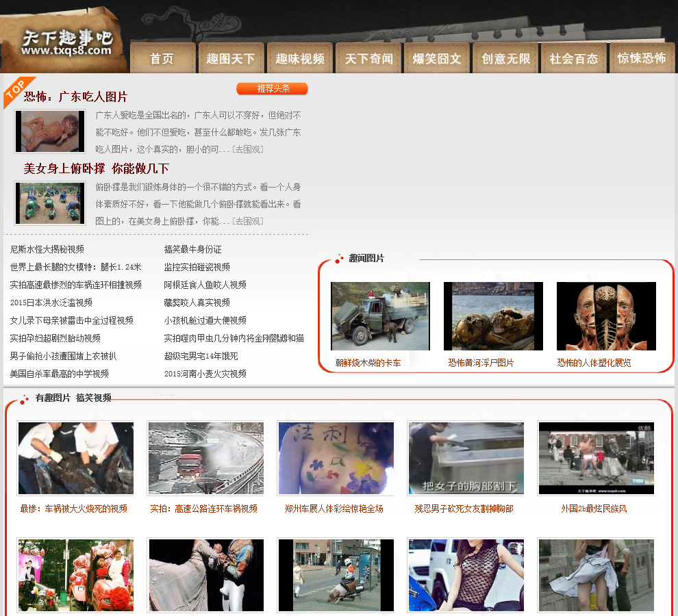
Task: Open 实拍噬肉甲虫 link
Action: [234, 338]
